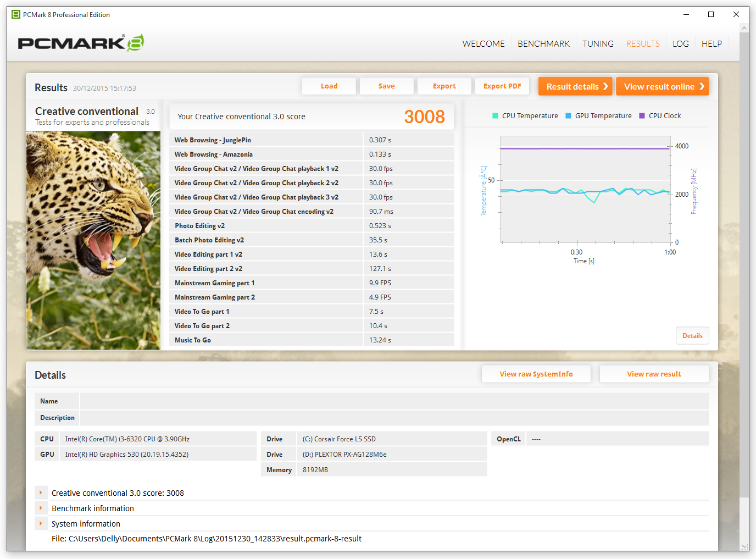Viewport: 756px width, 559px height.
Task: Click the PCMark title bar app icon
Action: (x=16, y=14)
